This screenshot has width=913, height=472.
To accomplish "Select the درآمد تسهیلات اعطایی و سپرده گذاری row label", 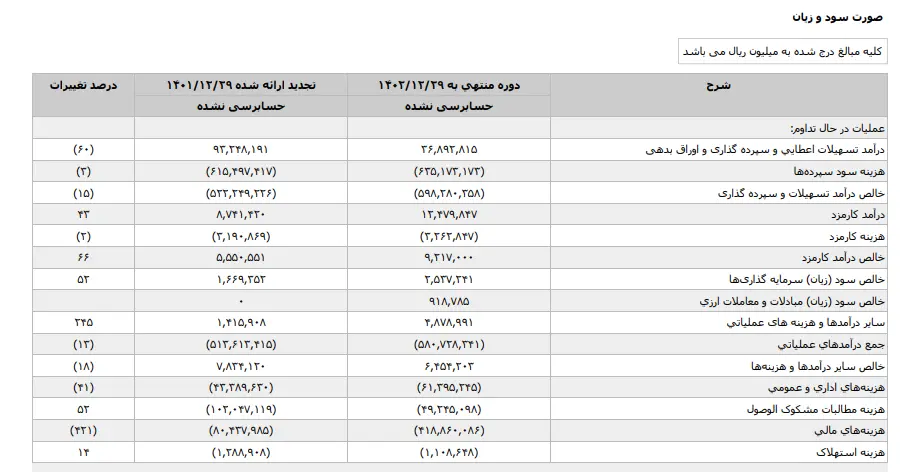I will point(775,148).
